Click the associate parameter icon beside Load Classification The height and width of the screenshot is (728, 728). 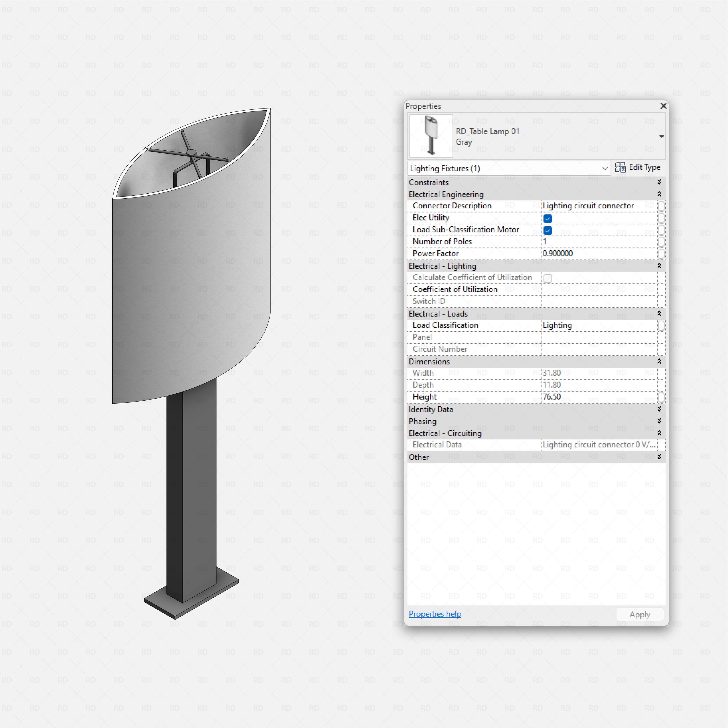[x=661, y=325]
